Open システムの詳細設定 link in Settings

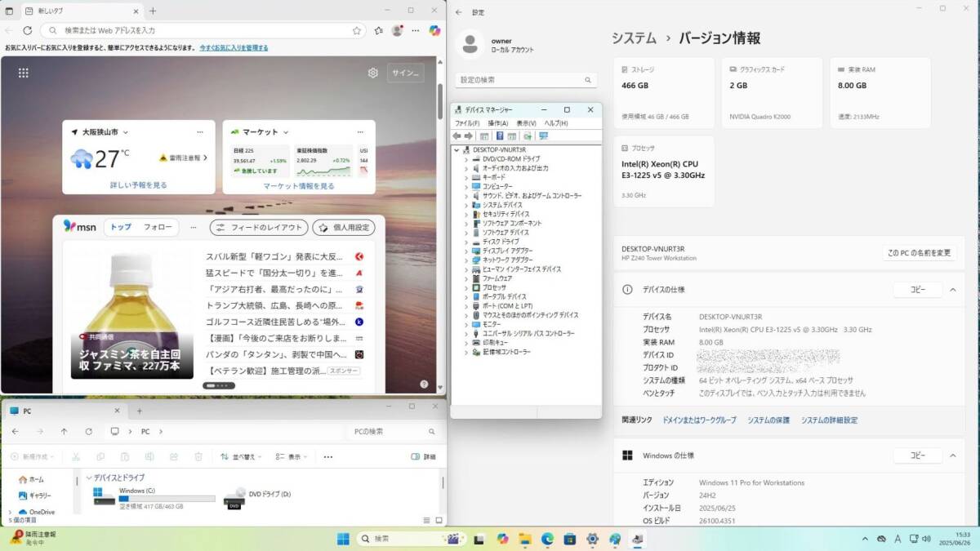829,420
